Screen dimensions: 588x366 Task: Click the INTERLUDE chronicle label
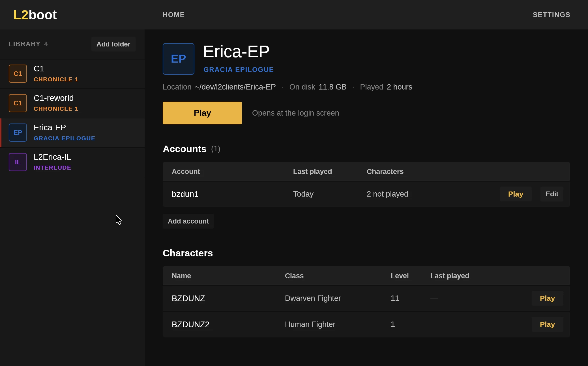pyautogui.click(x=52, y=168)
